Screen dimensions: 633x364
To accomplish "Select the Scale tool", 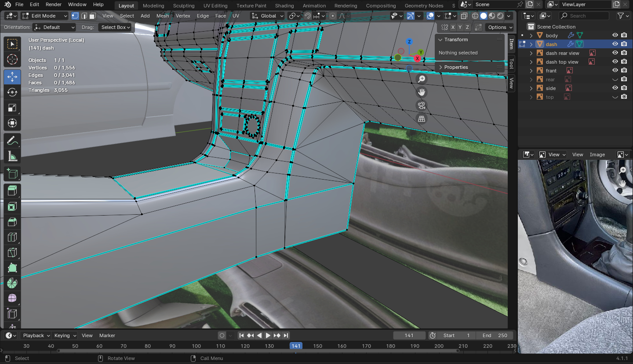I will 12,108.
